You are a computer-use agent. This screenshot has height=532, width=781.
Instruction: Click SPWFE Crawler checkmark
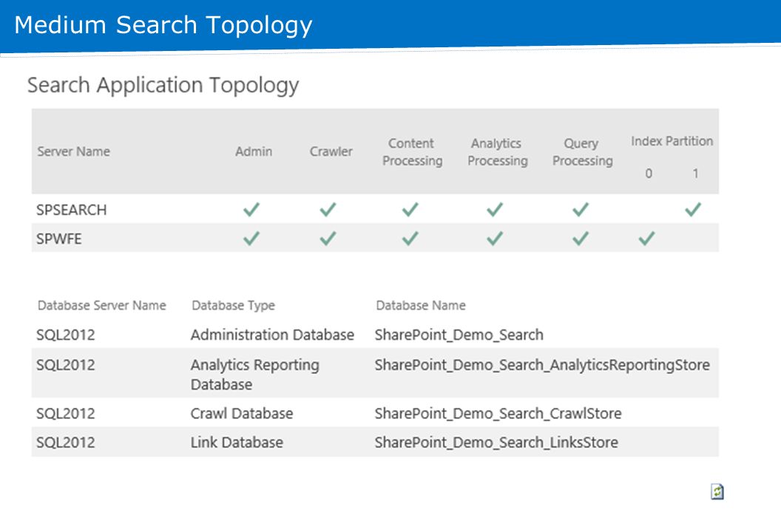coord(328,239)
